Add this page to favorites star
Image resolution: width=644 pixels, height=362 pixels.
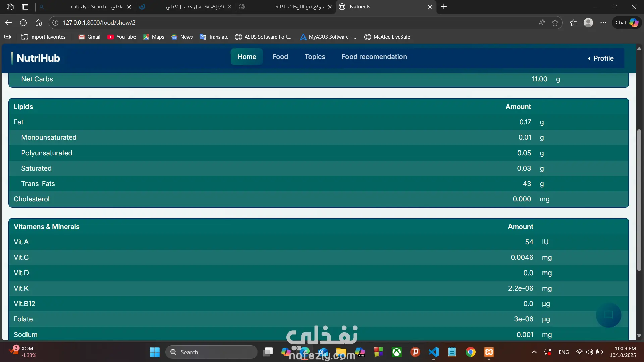(555, 23)
